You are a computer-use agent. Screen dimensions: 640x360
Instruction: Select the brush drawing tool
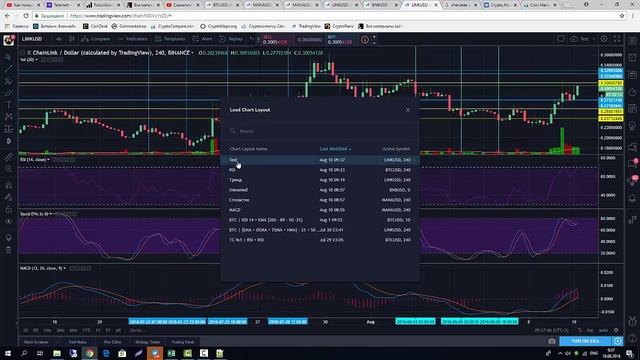(9, 93)
